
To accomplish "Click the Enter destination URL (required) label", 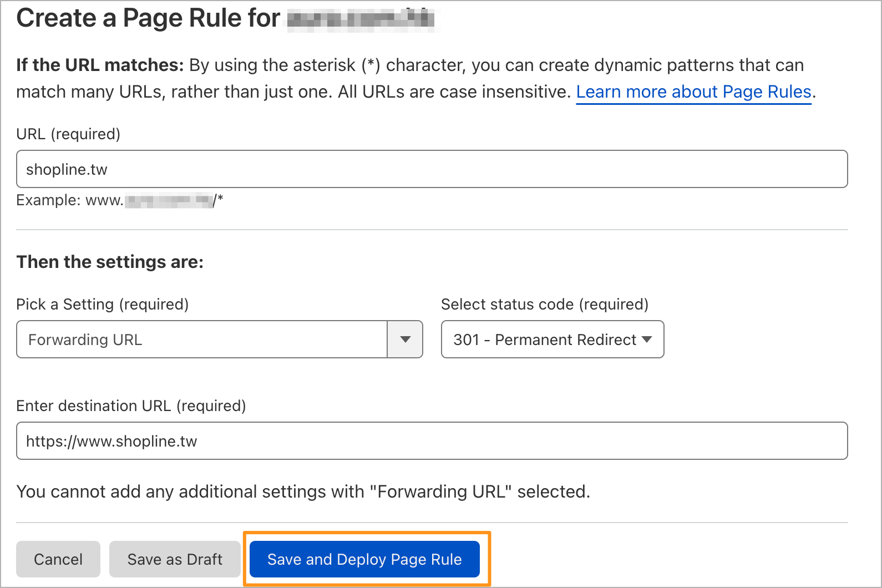I will (x=131, y=406).
